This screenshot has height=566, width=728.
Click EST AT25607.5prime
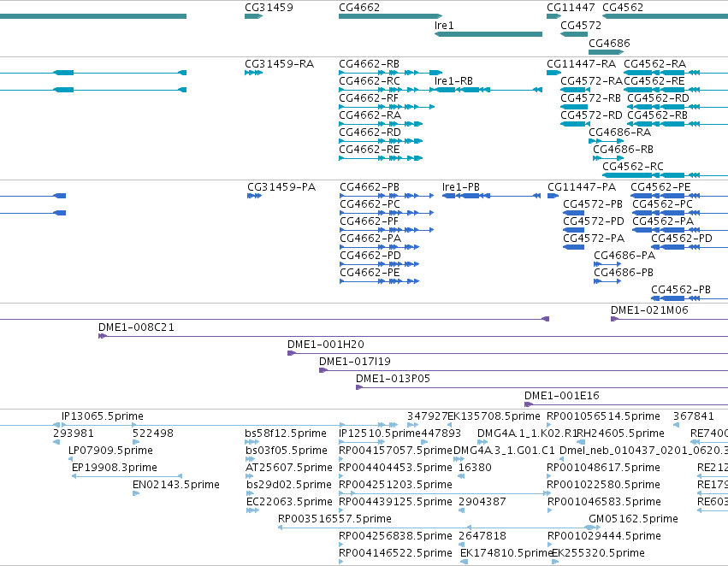click(x=289, y=468)
